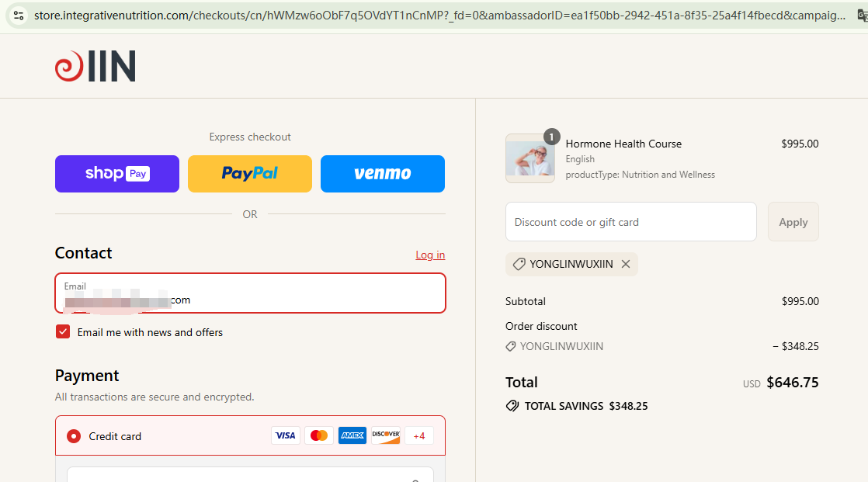This screenshot has width=868, height=482.
Task: Click the browser address bar URL
Action: click(x=439, y=16)
